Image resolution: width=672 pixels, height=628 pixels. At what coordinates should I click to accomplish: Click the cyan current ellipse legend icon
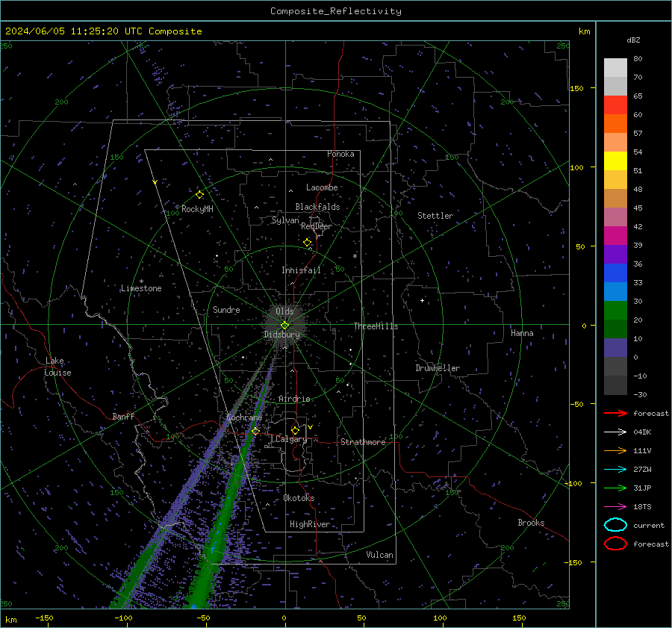point(615,525)
